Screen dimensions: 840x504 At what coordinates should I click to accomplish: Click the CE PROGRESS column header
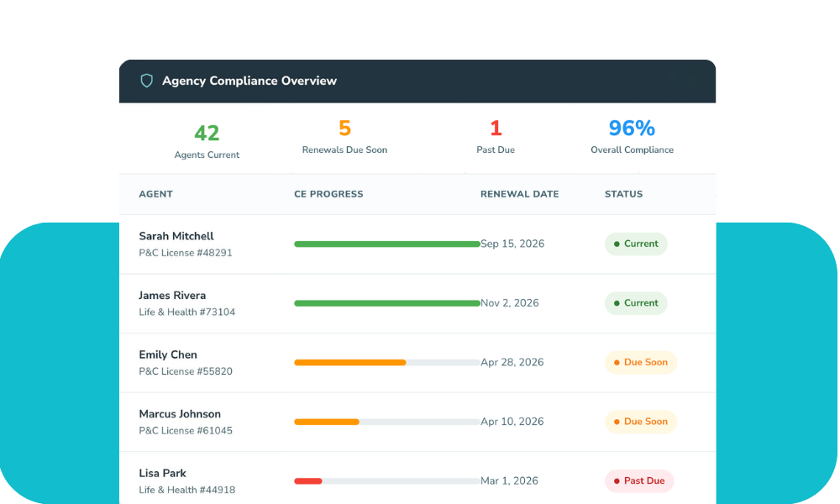(x=328, y=194)
